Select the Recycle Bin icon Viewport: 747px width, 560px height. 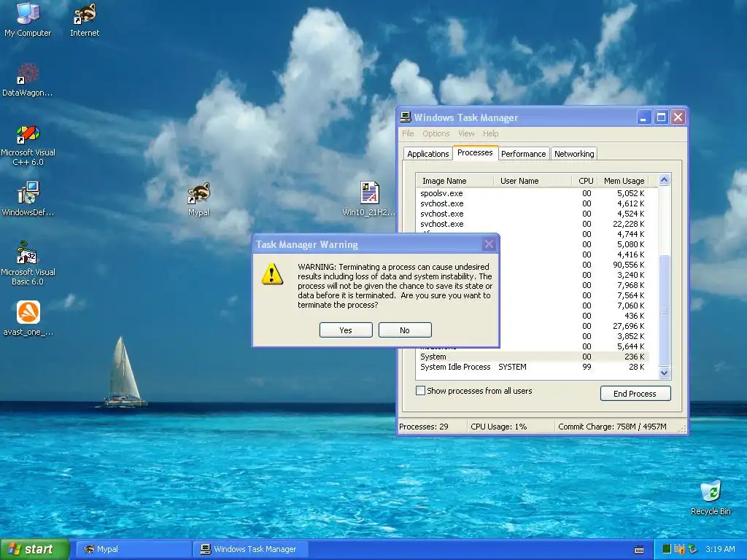click(711, 497)
